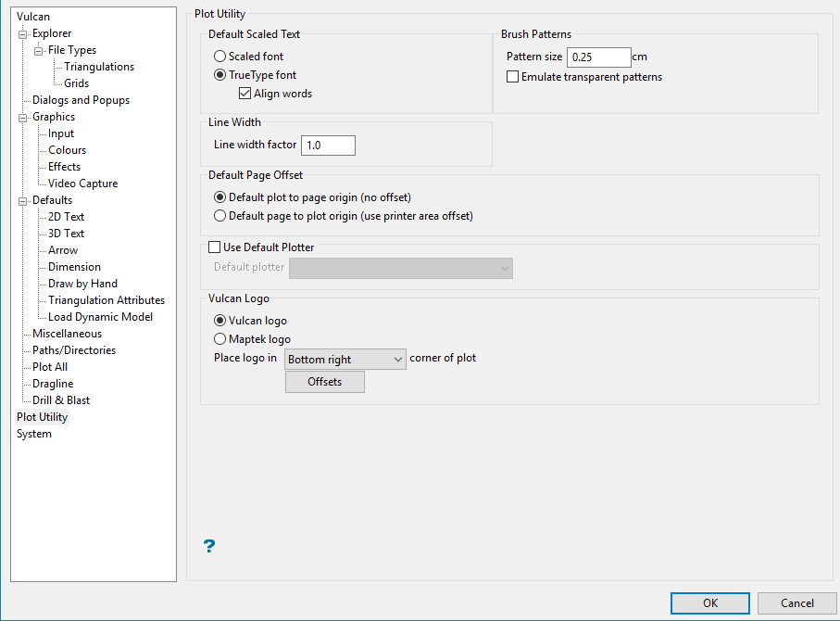Open the Triangulations preferences page
This screenshot has width=840, height=621.
coord(99,67)
